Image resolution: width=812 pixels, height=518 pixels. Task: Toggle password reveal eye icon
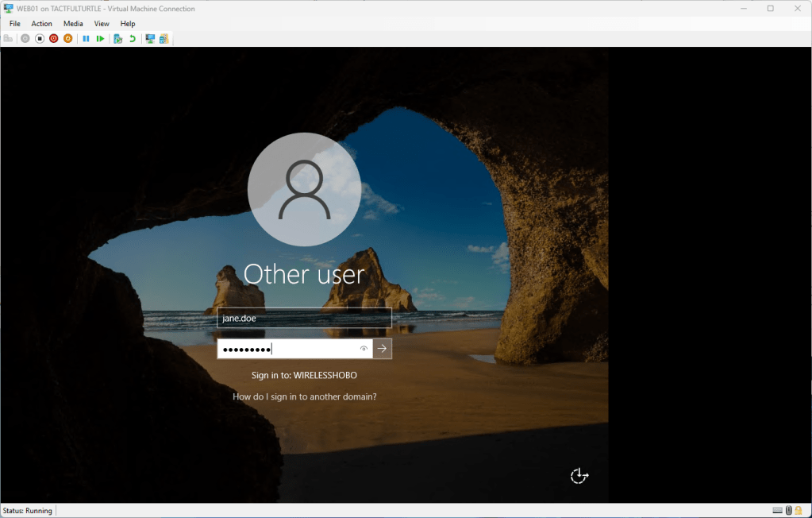click(364, 349)
